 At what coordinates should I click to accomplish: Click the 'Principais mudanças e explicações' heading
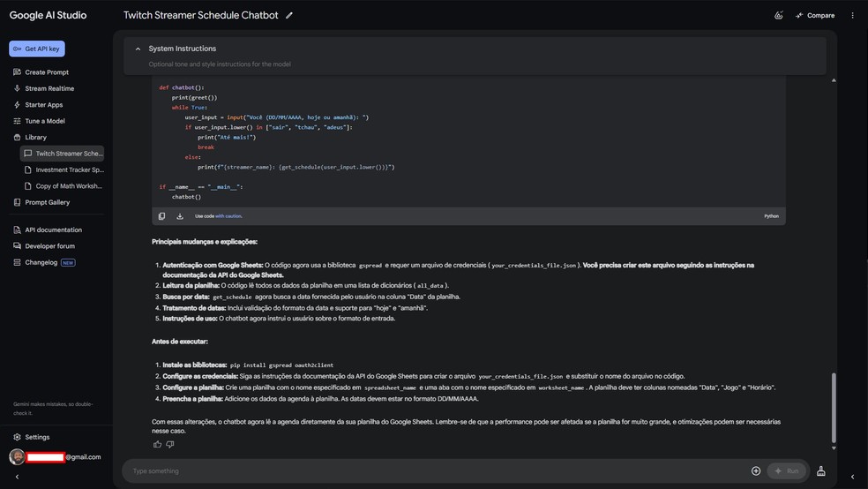(x=205, y=242)
